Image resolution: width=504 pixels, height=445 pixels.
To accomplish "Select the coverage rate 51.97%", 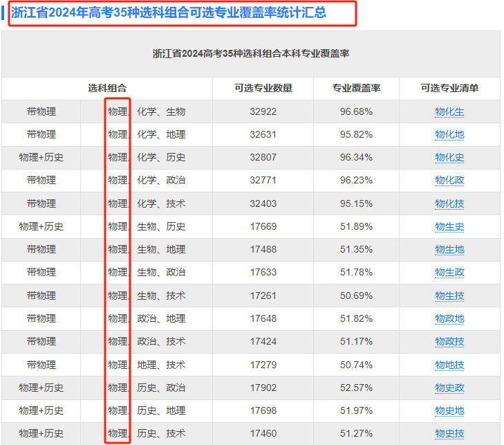I will pos(356,410).
